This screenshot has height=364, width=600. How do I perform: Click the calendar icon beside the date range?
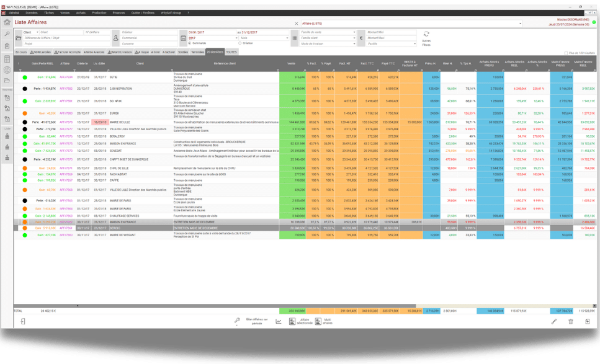[183, 38]
